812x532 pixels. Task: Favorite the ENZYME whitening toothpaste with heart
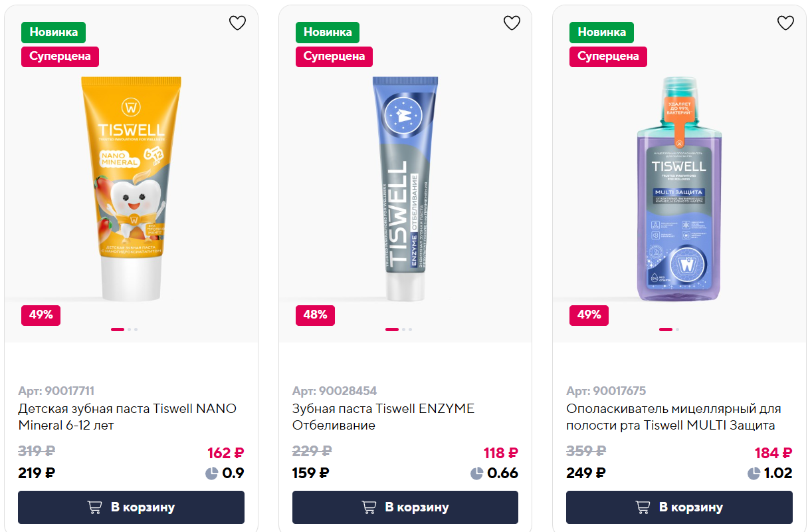[x=512, y=23]
